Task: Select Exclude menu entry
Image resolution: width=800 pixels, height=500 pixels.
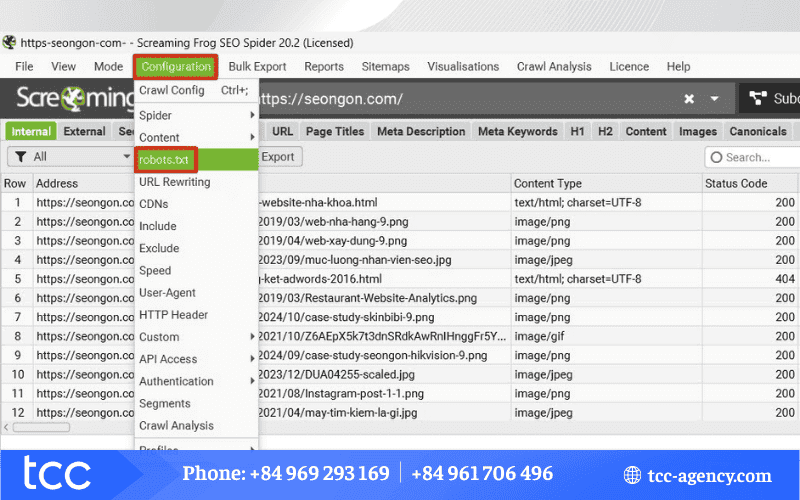Action: tap(196, 248)
